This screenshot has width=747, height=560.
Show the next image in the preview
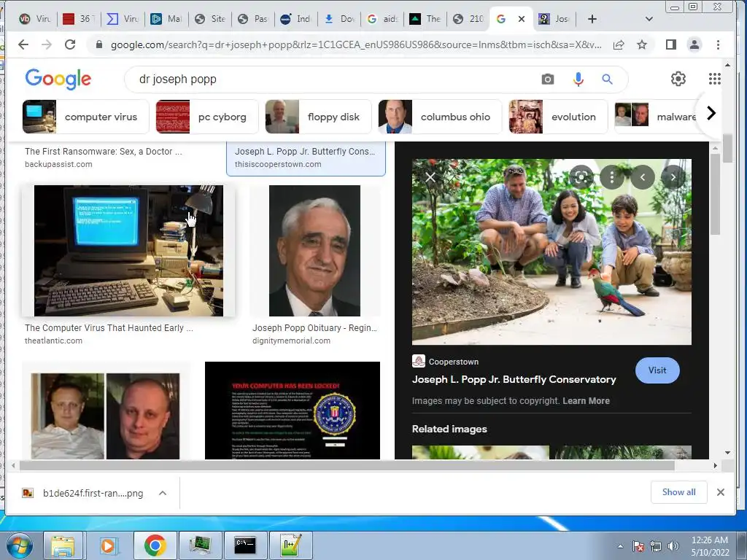[673, 177]
